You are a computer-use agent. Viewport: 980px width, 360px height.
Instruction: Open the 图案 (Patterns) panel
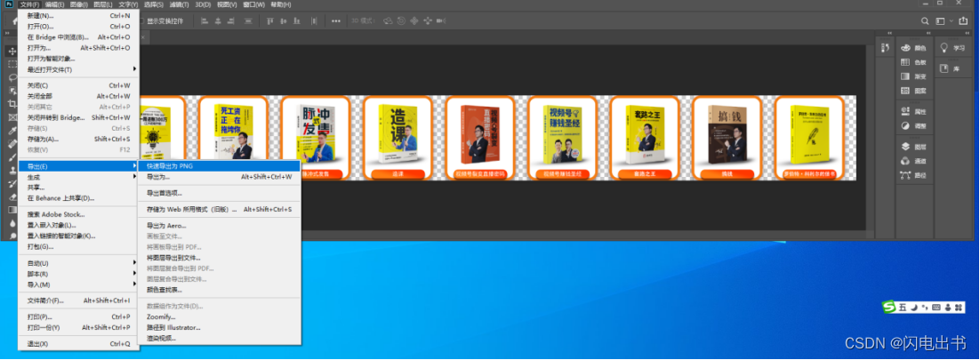[x=913, y=92]
